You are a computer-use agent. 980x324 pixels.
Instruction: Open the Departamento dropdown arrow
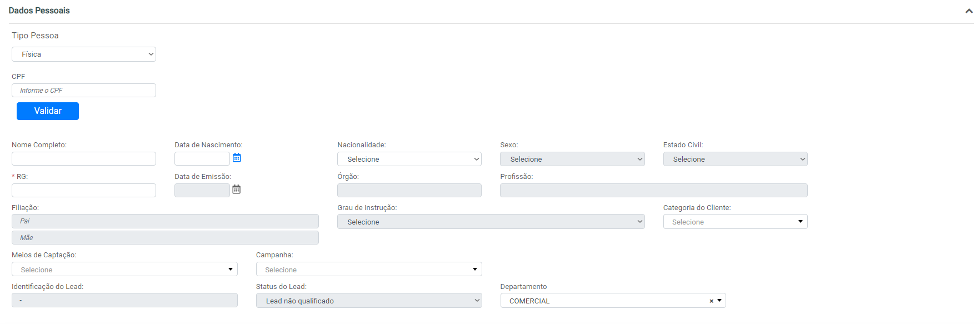click(x=719, y=301)
